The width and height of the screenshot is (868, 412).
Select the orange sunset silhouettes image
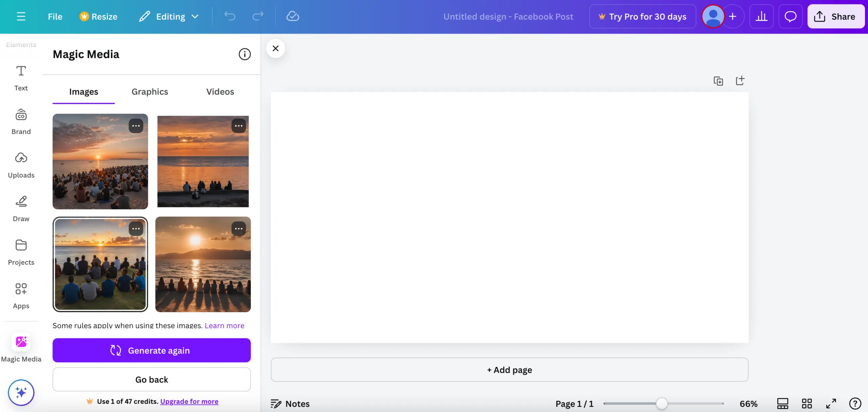203,161
